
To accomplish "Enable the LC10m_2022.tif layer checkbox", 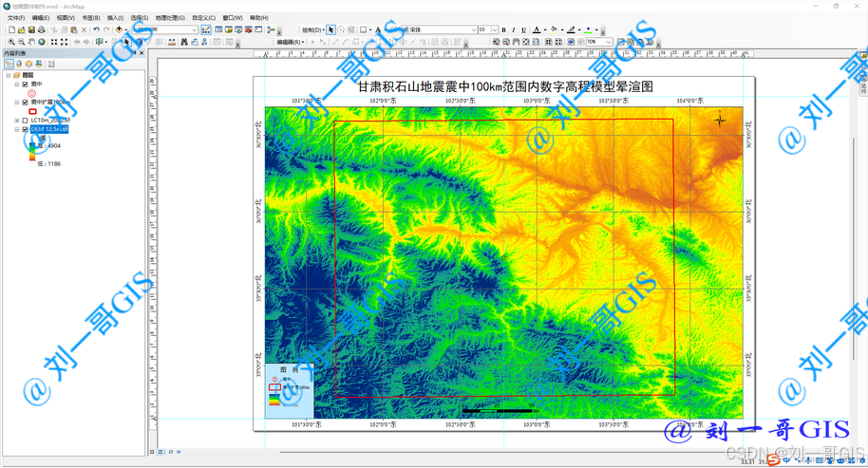I will tap(25, 121).
